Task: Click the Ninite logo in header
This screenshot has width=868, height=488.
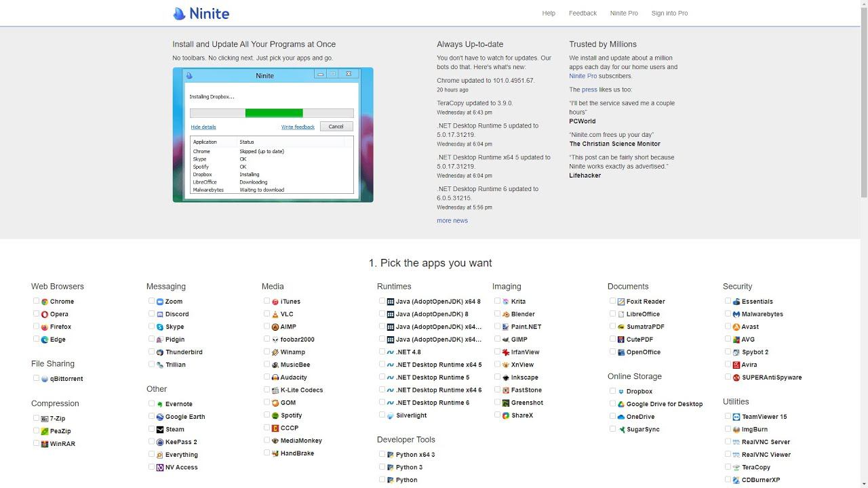Action: pyautogui.click(x=201, y=14)
